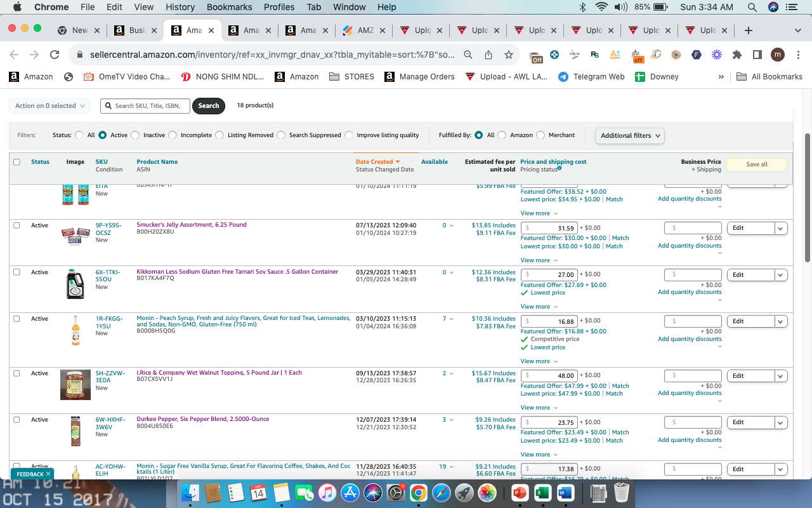
Task: Switch to the "Busi" Amazon browser tab
Action: coord(135,30)
